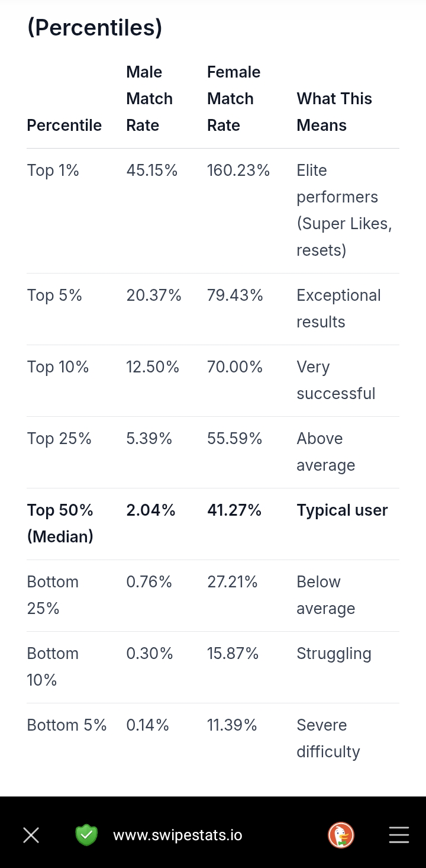Tap the Struggling description cell

click(334, 654)
